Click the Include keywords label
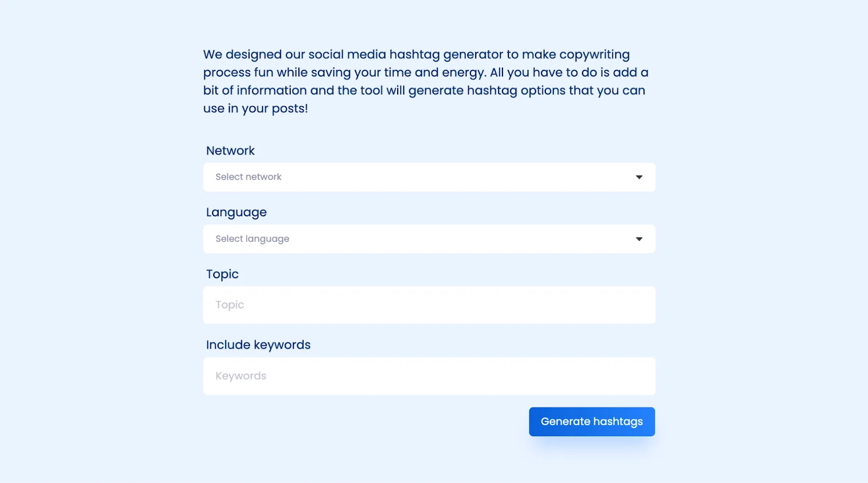 (x=258, y=344)
